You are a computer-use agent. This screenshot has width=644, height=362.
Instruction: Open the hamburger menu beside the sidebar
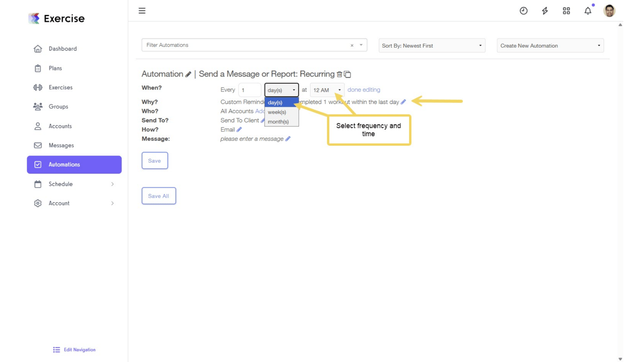coord(142,10)
